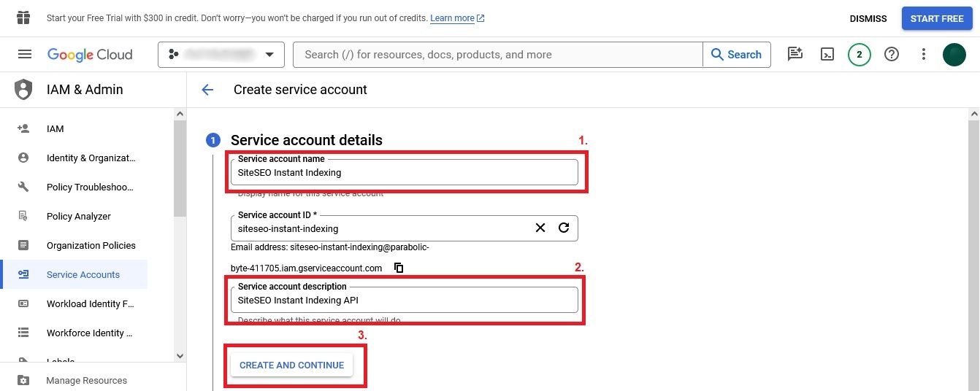Open the three-dot settings menu

924,55
